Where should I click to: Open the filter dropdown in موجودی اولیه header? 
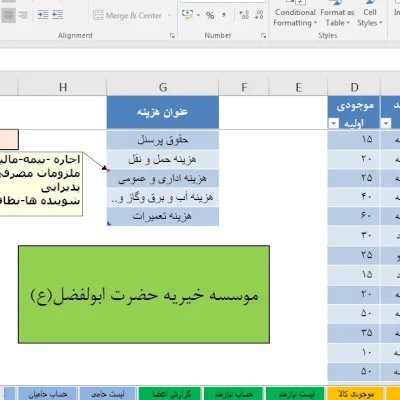[333, 124]
